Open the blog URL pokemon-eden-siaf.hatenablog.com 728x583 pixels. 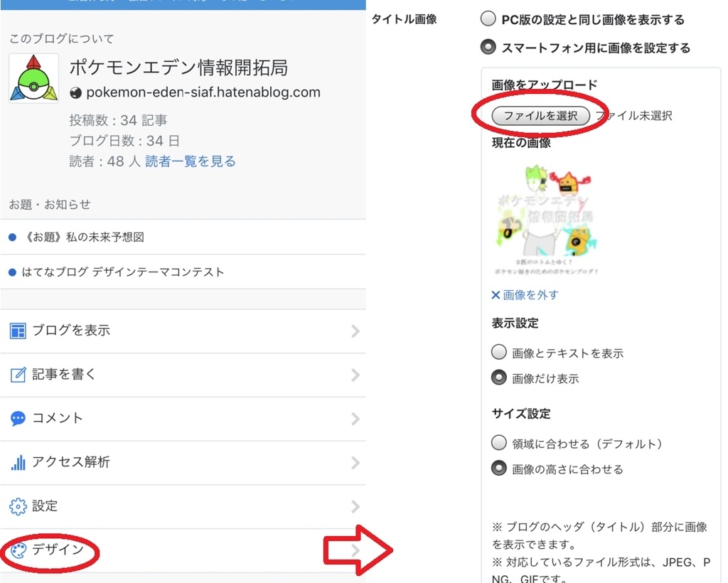[x=203, y=92]
